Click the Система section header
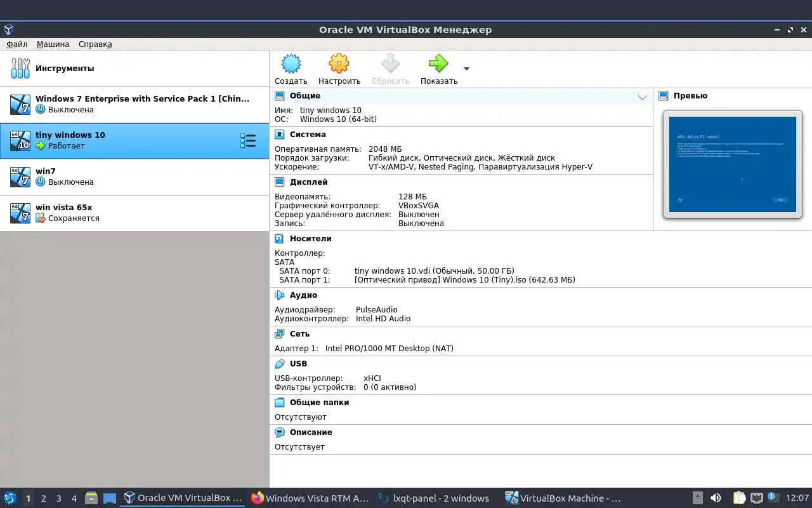The width and height of the screenshot is (812, 508). coord(308,135)
